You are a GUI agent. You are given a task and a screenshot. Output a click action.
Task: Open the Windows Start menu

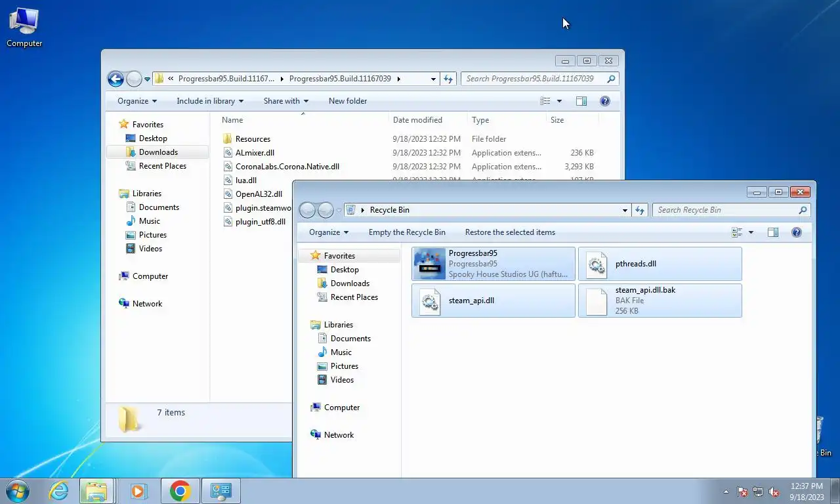pos(18,491)
